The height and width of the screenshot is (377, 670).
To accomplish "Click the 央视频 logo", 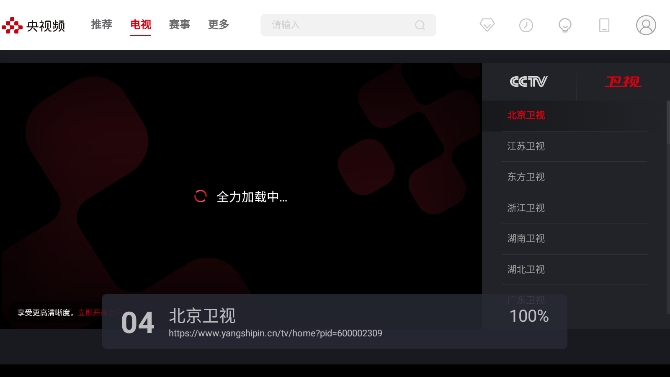I will pyautogui.click(x=33, y=26).
